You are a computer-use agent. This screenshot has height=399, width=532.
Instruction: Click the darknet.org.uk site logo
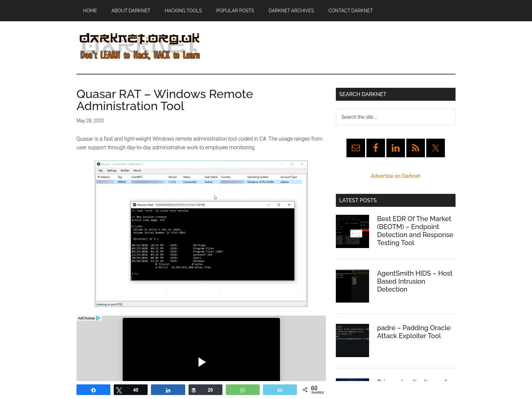(x=140, y=47)
